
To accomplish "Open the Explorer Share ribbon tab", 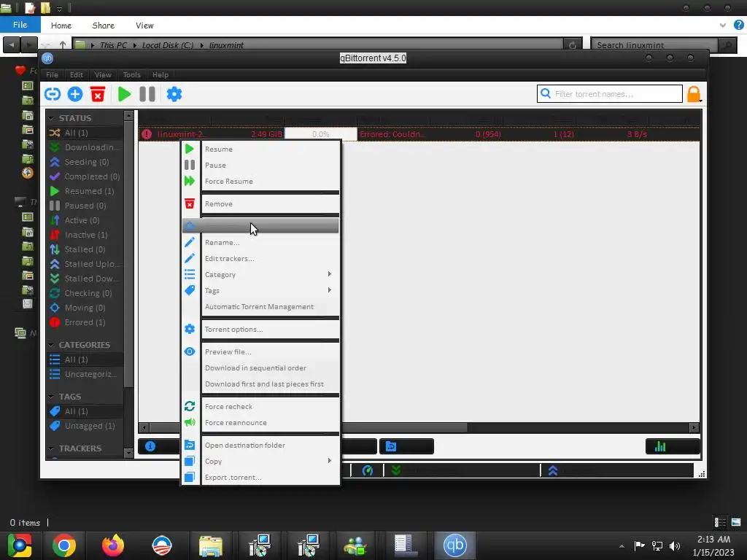I will (x=104, y=26).
